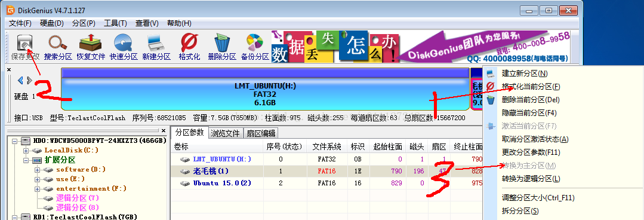Expand the entertainment(F:) tree node
The width and height of the screenshot is (644, 220).
(38, 188)
